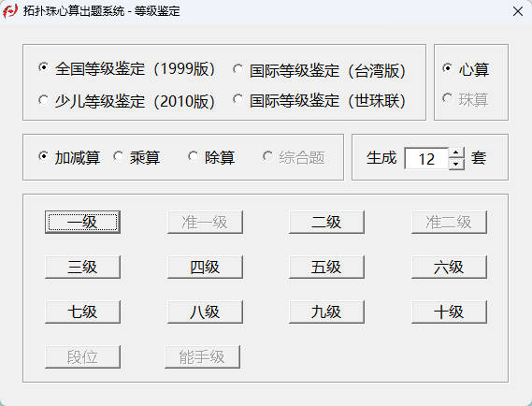Image resolution: width=532 pixels, height=406 pixels.
Task: Generate 三级 test papers
Action: tap(82, 268)
